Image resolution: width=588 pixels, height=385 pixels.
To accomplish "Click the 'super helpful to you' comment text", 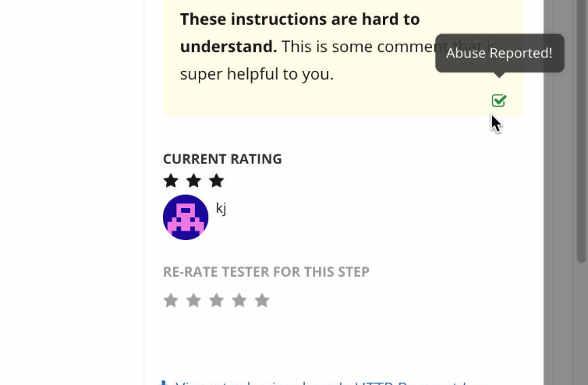I will pos(257,74).
